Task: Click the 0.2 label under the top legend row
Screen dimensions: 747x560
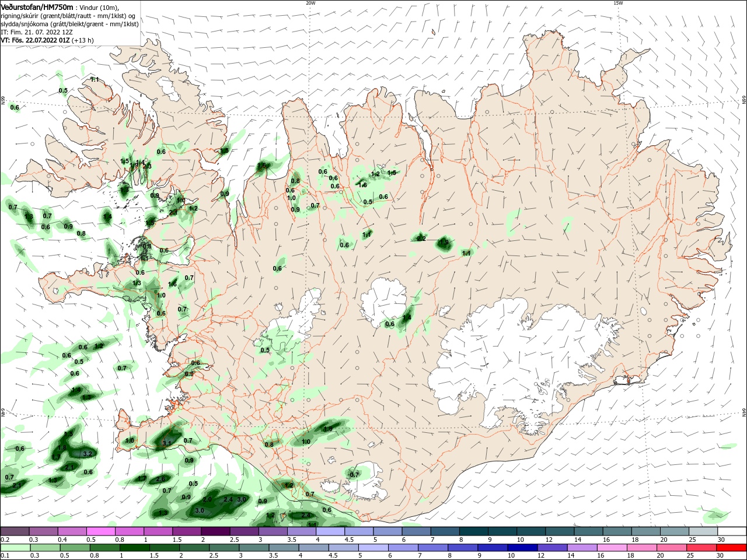Action: 5,540
